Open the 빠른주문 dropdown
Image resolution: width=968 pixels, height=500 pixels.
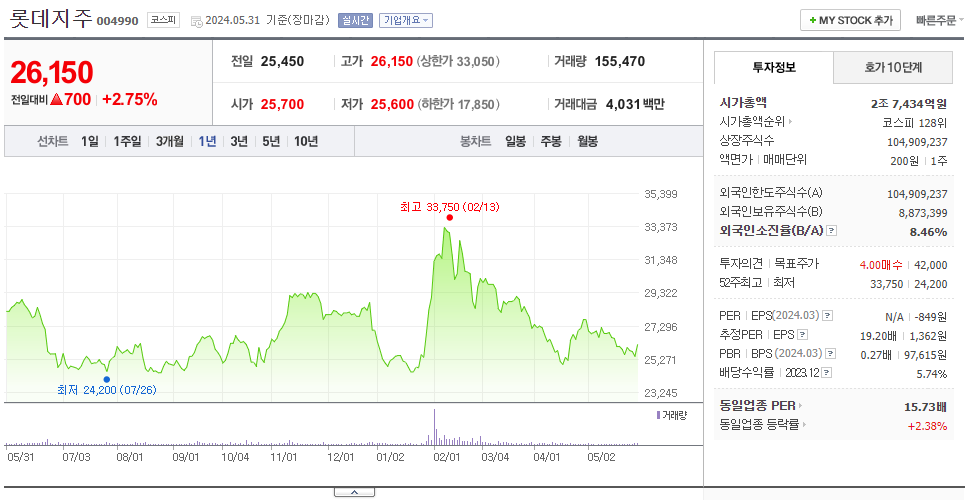coord(940,20)
